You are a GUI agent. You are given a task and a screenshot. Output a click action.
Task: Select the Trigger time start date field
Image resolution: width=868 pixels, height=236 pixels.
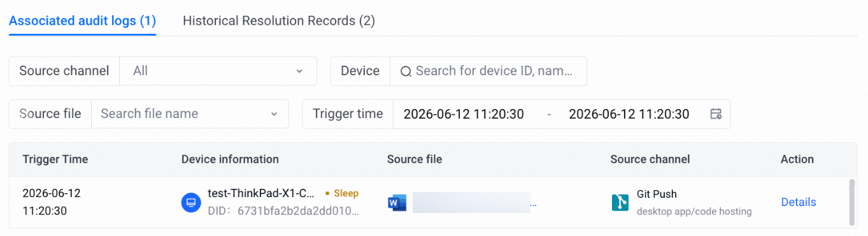tap(464, 114)
